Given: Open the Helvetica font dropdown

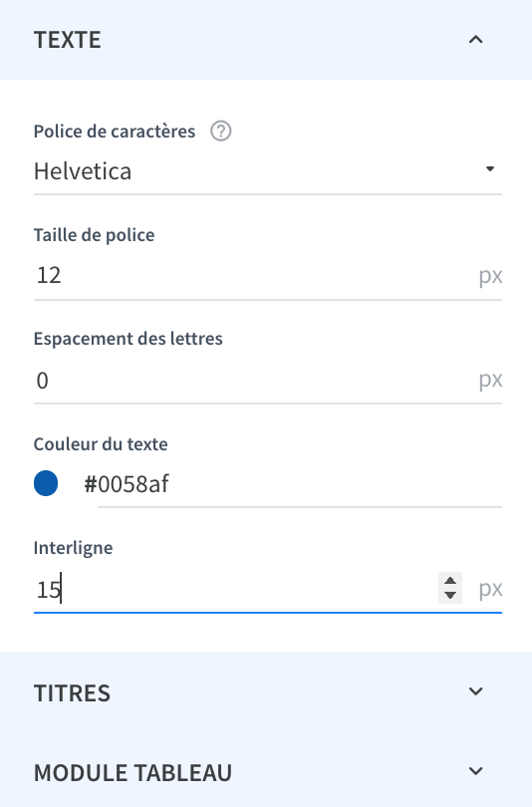Looking at the screenshot, I should tap(268, 171).
